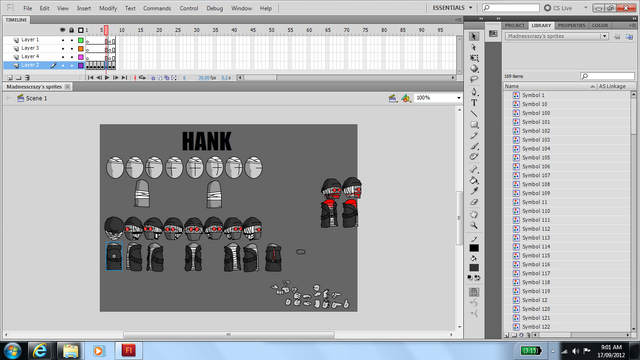640x360 pixels.
Task: Click the black stroke color swatch
Action: click(x=474, y=248)
